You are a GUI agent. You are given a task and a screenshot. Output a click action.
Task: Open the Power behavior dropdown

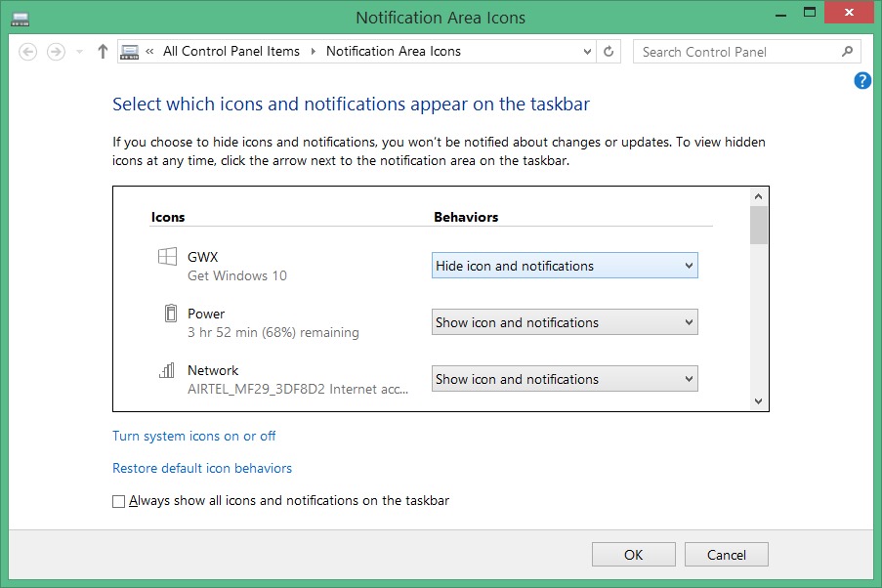coord(565,322)
